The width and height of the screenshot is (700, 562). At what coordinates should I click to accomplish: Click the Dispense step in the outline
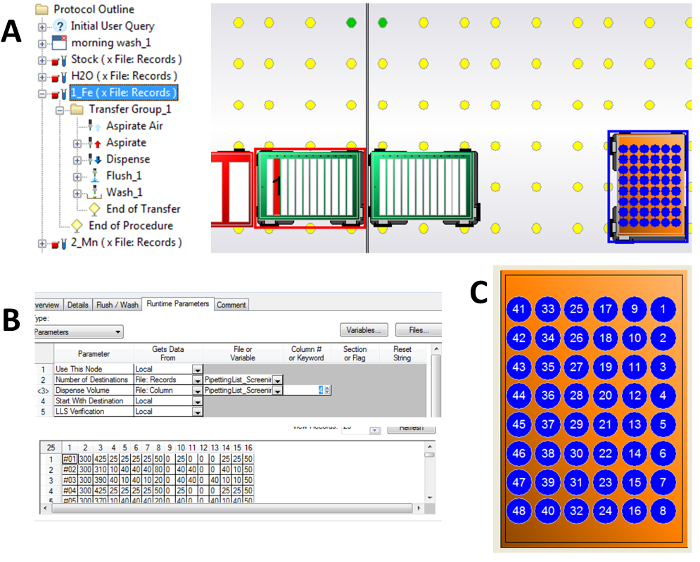coord(127,159)
